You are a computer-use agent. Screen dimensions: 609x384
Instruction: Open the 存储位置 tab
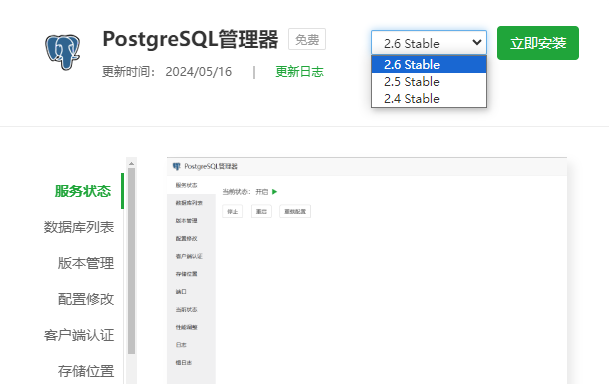tap(86, 371)
